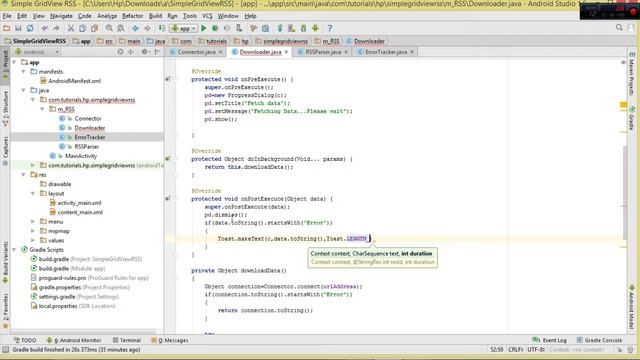This screenshot has height=360, width=640.
Task: Open the app run configuration dropdown
Action: point(184,29)
